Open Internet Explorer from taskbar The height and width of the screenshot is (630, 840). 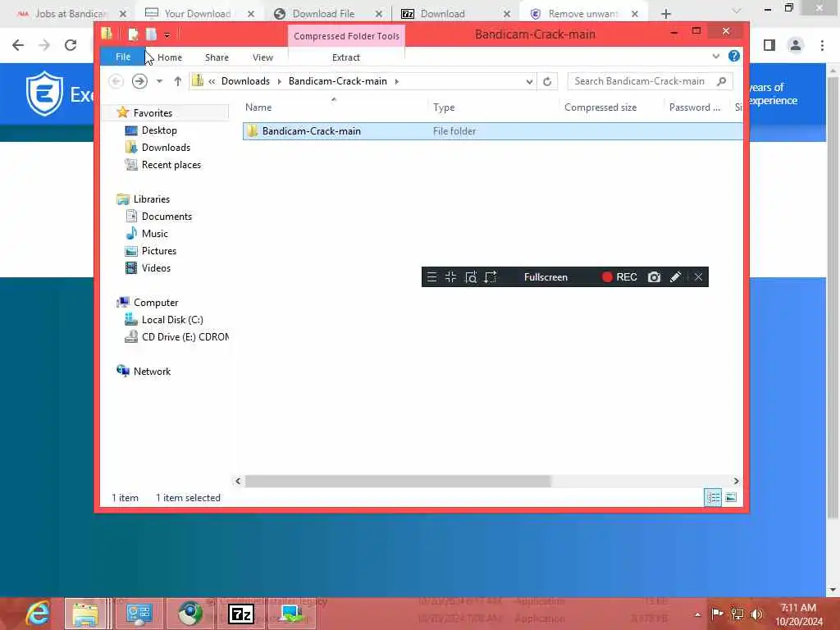tap(38, 614)
